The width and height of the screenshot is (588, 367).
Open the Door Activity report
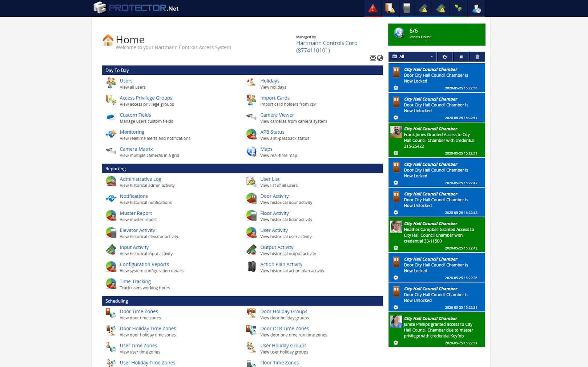point(274,196)
